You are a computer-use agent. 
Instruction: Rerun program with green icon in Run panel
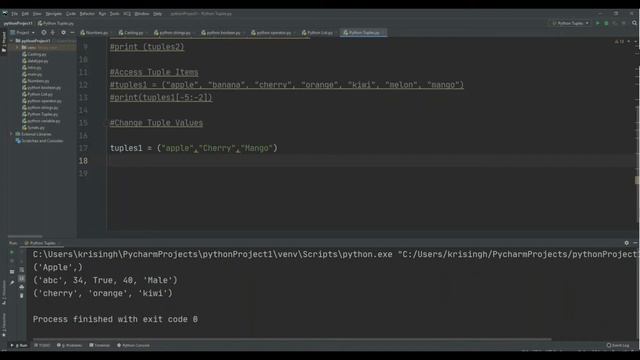12,252
